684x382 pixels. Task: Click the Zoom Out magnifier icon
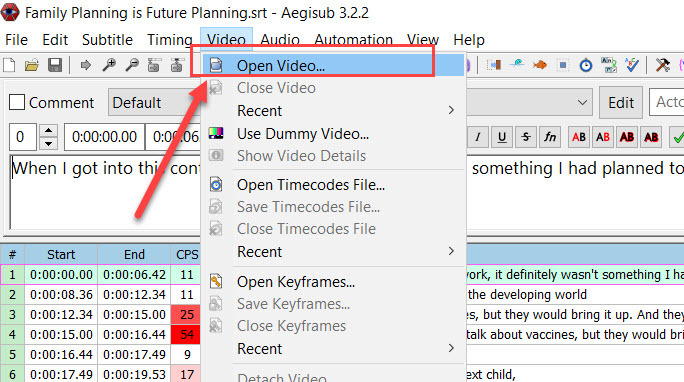pos(132,65)
